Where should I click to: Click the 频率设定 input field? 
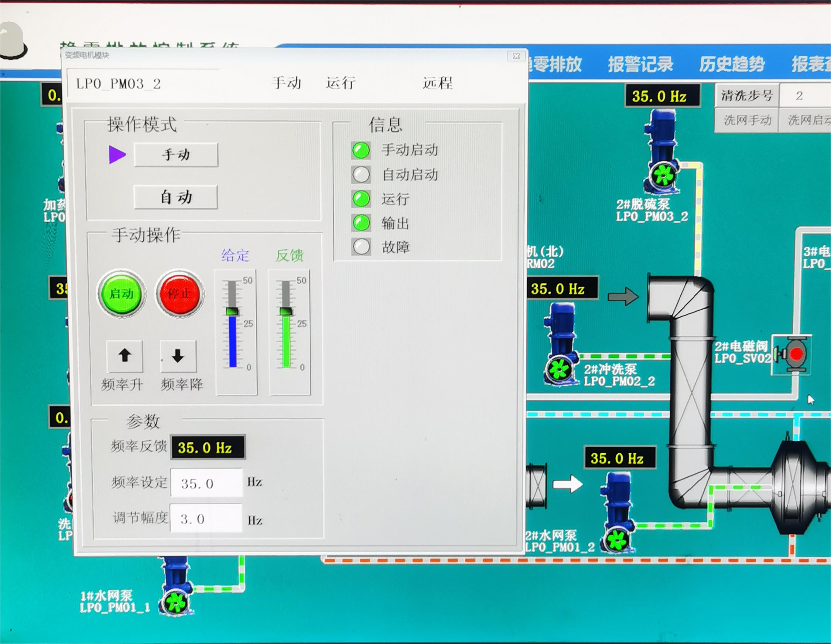point(207,483)
